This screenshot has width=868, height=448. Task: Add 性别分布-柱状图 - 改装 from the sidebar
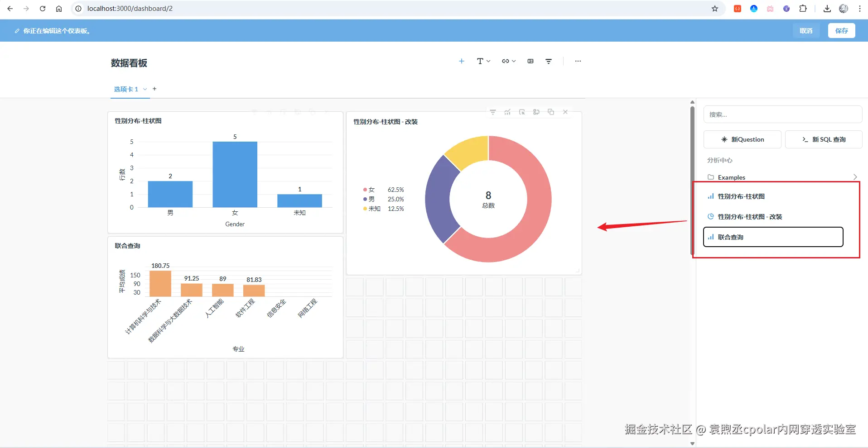click(773, 217)
